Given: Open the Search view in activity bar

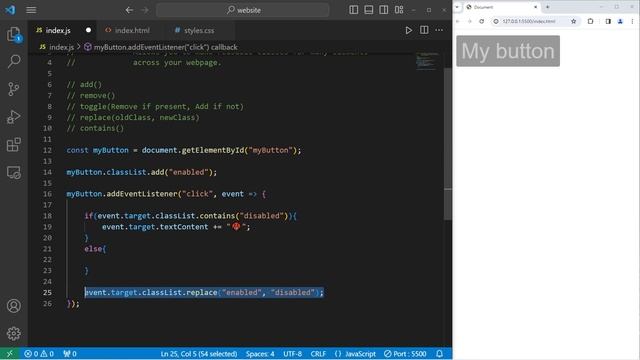Looking at the screenshot, I should [x=13, y=62].
